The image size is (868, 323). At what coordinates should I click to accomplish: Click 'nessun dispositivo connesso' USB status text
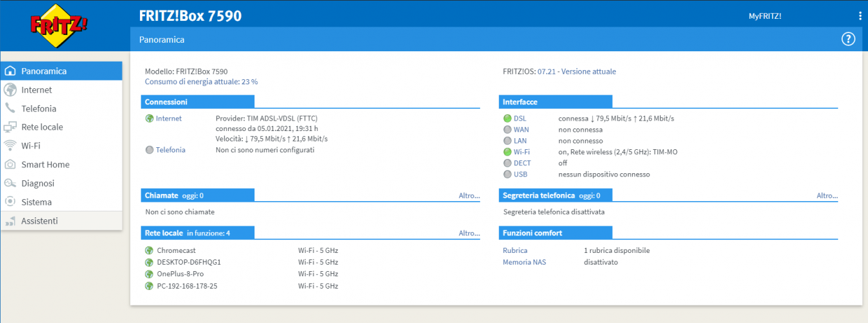tap(604, 174)
